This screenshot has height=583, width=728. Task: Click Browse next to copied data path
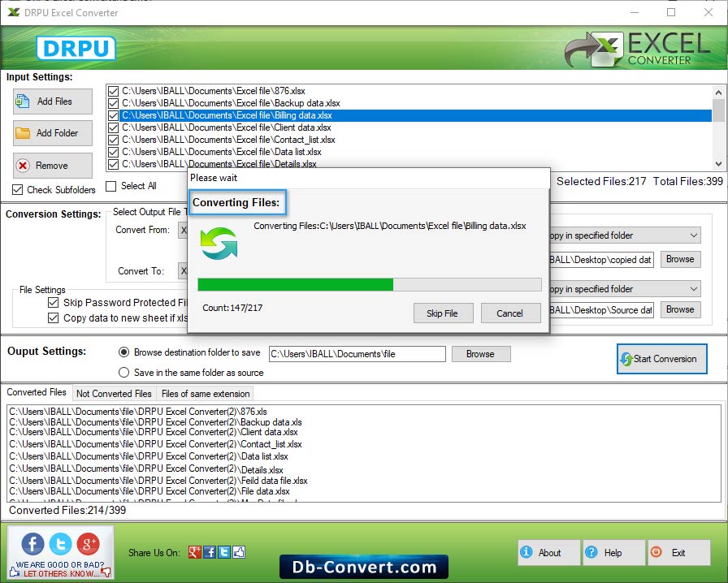(680, 259)
